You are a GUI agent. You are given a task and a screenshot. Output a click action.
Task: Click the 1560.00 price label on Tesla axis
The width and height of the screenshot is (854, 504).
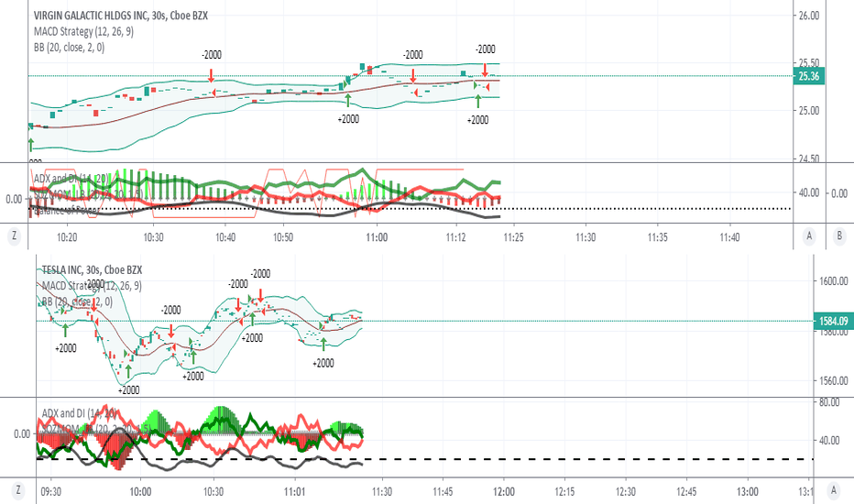[833, 381]
